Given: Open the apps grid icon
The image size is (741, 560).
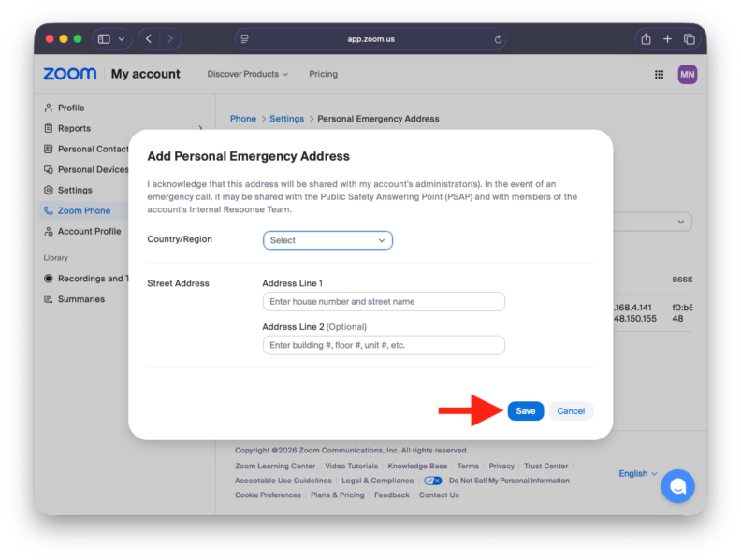Looking at the screenshot, I should click(659, 75).
